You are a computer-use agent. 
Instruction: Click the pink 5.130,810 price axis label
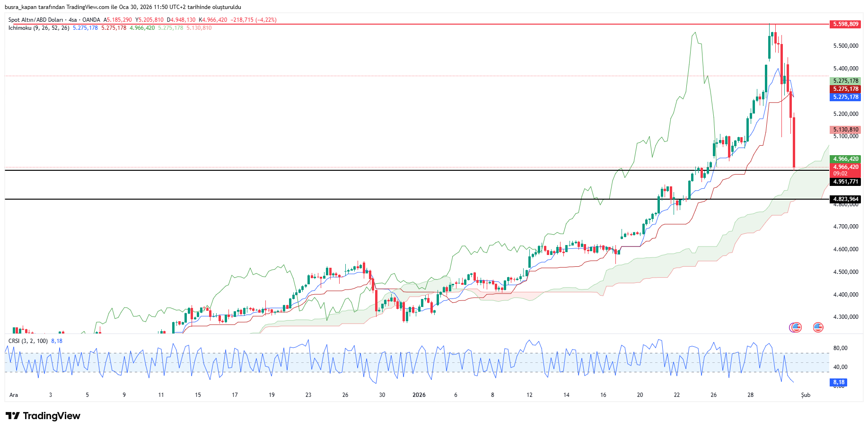click(x=845, y=130)
